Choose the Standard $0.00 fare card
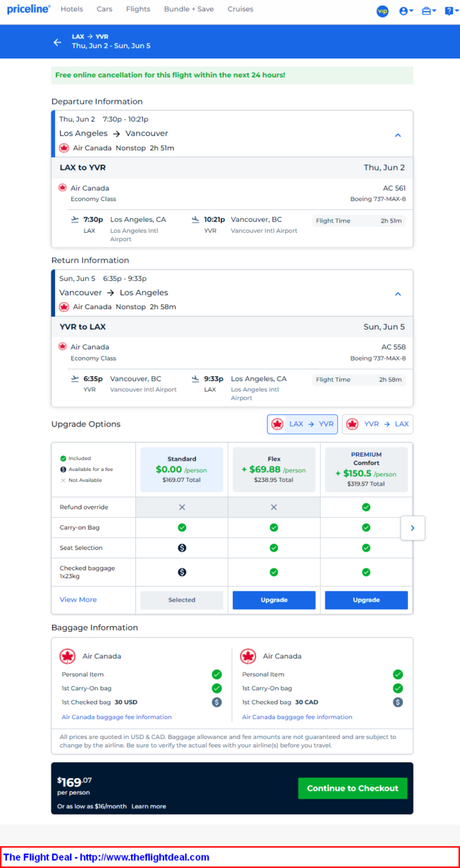460x868 pixels. (x=182, y=470)
